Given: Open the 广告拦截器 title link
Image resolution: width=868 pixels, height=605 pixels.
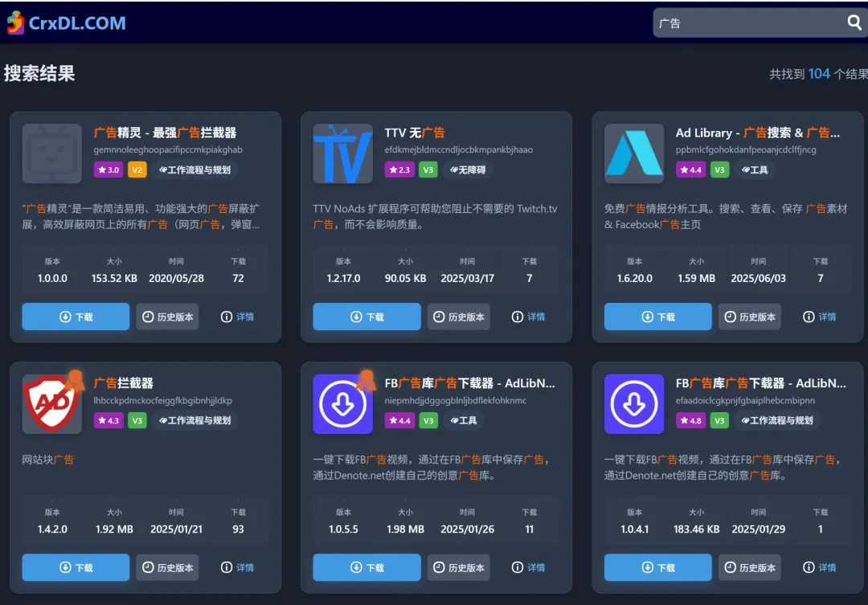Looking at the screenshot, I should point(123,383).
